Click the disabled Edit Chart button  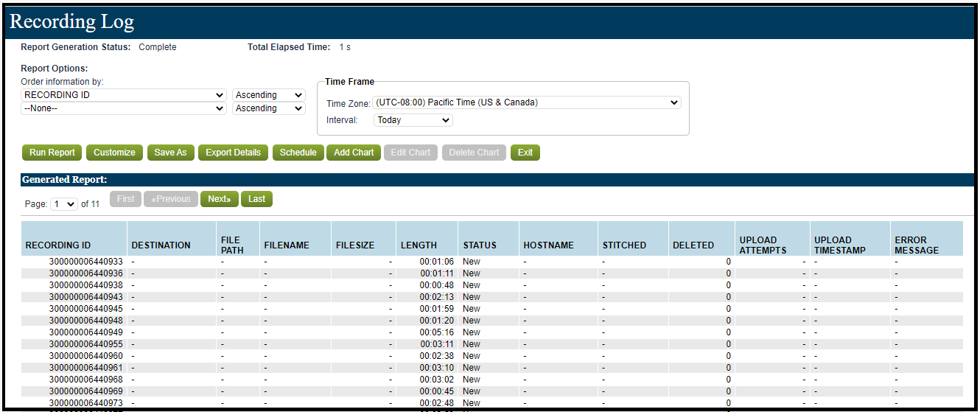click(x=410, y=153)
